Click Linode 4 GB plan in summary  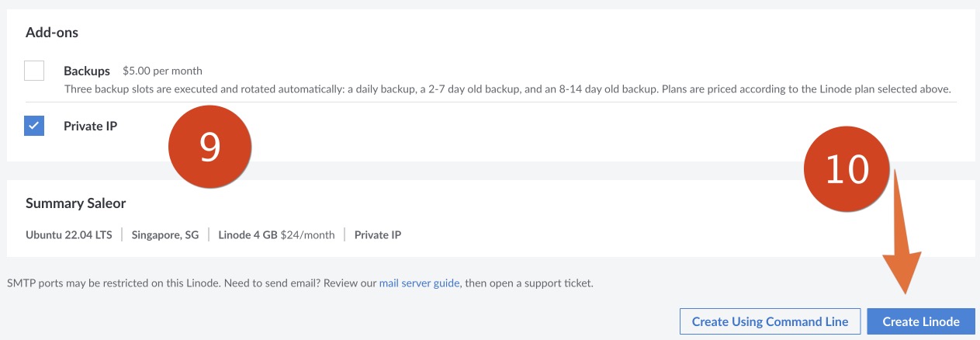(x=248, y=234)
